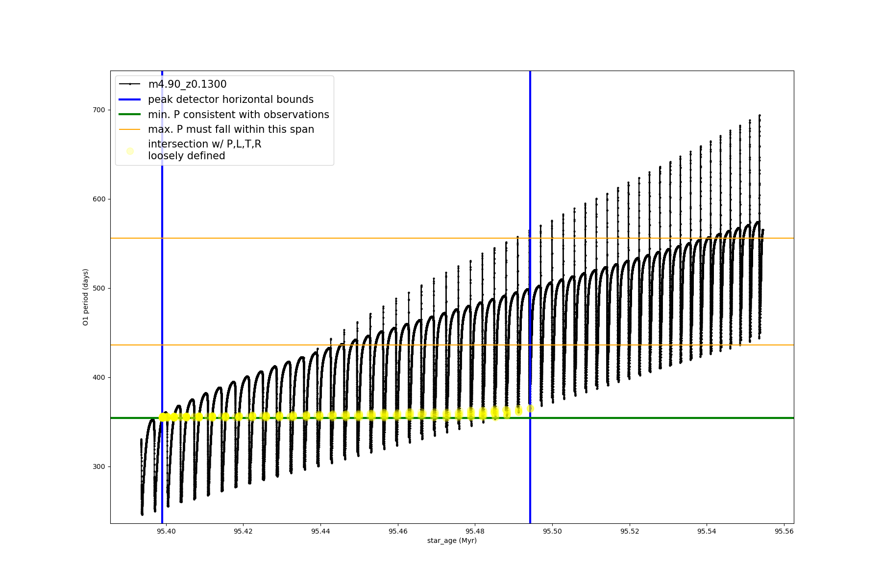Click the blue line swatch in legend

click(x=130, y=99)
